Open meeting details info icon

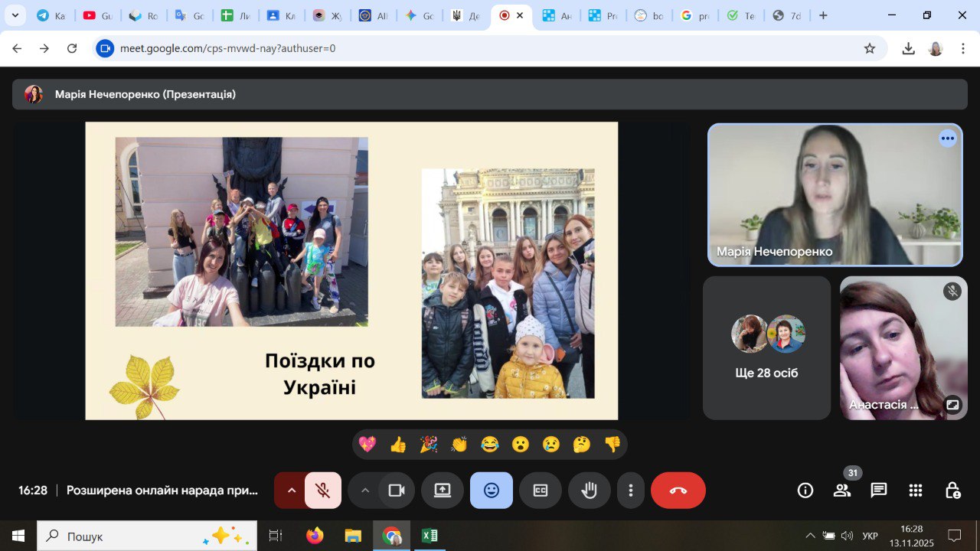click(805, 491)
